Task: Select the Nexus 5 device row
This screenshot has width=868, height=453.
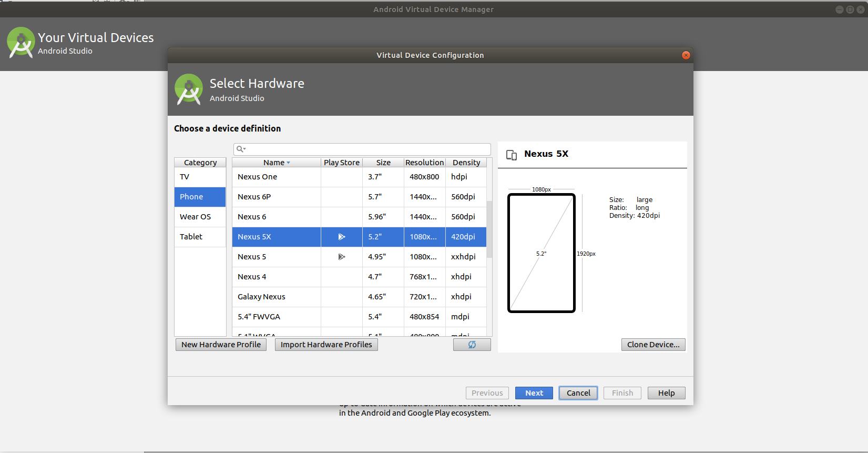Action: [359, 257]
